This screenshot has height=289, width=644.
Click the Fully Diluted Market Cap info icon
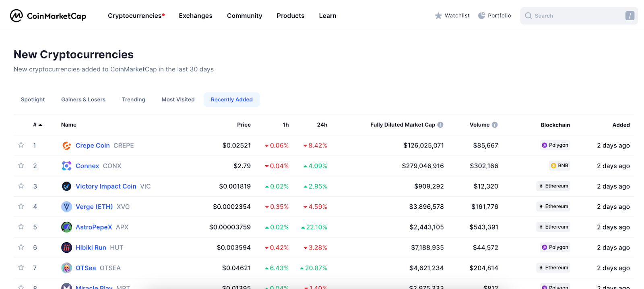(440, 125)
